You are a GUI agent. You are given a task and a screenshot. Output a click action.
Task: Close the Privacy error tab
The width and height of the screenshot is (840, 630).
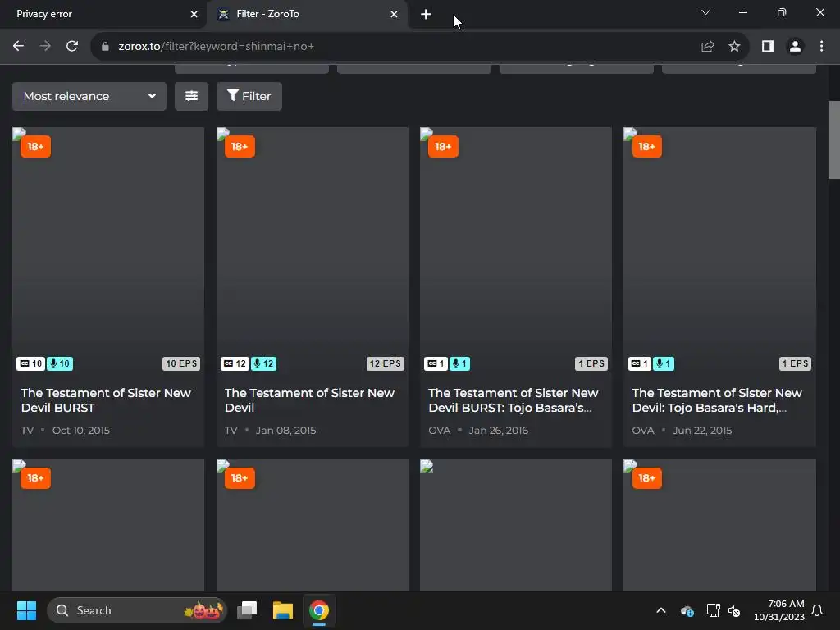click(194, 15)
